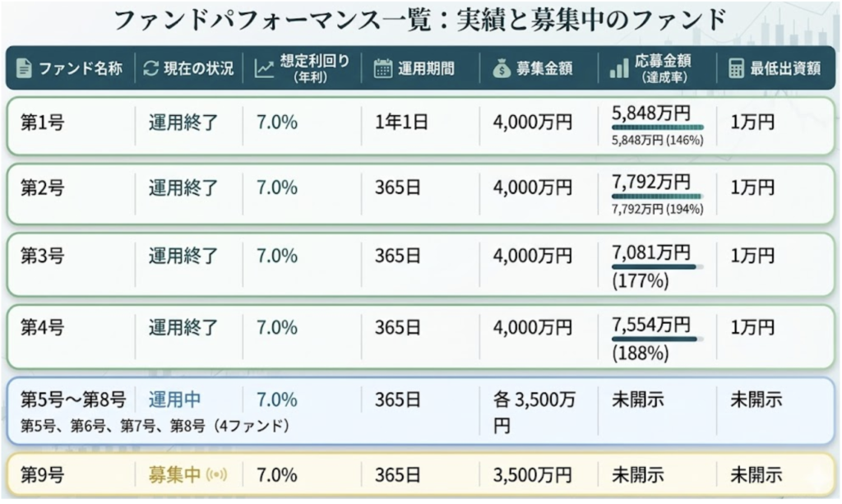842x504 pixels.
Task: Click the 第3号 achievement progress bar
Action: coord(654,266)
